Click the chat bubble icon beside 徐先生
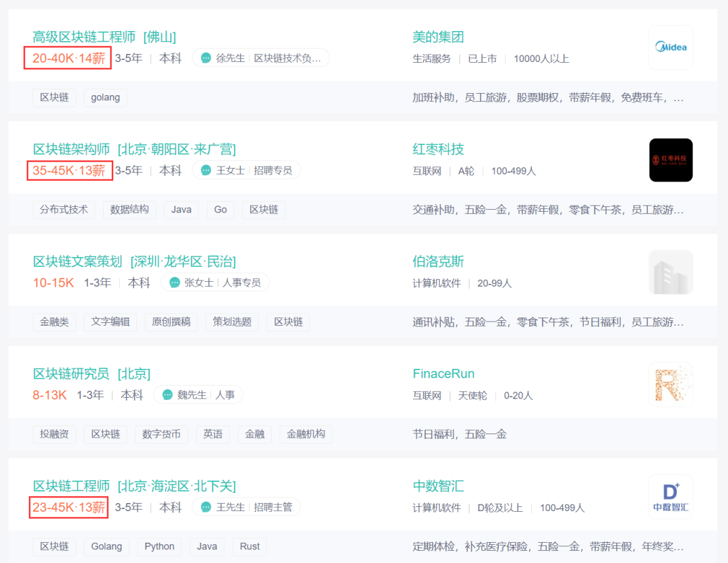 point(206,58)
